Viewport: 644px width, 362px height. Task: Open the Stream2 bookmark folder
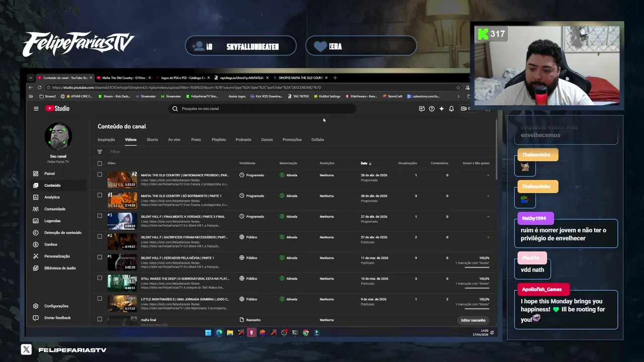click(48, 97)
